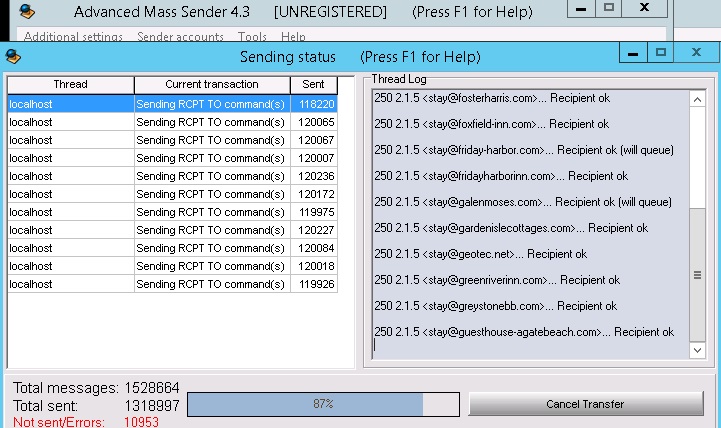Click log line for stay@friday-harbor.com

(524, 150)
